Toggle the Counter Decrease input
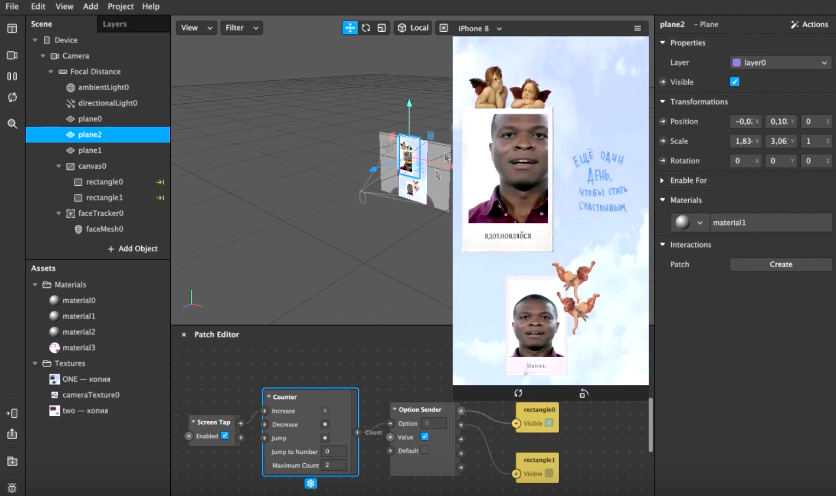This screenshot has width=836, height=496. [325, 425]
